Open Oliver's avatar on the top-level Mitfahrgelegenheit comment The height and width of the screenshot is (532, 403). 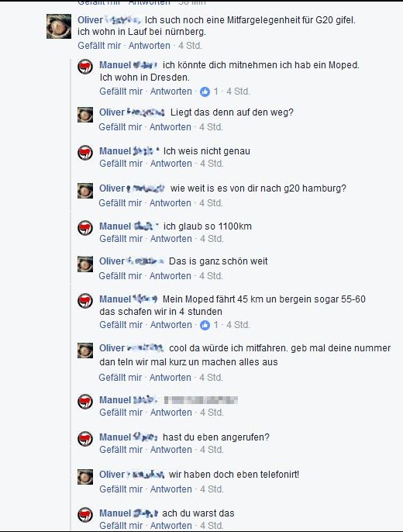[59, 26]
